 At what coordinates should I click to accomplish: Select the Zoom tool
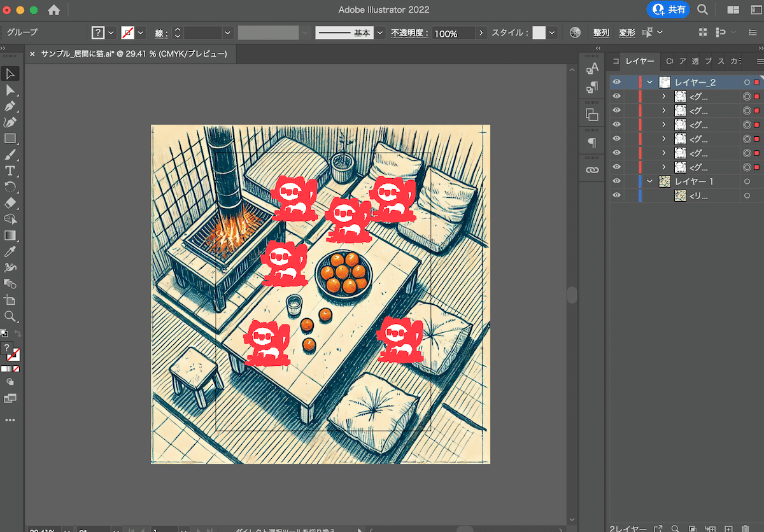(10, 316)
